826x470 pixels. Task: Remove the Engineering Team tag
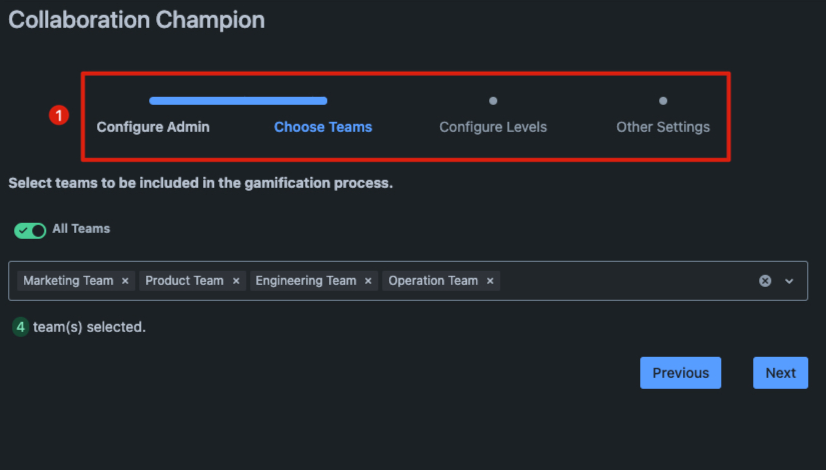(368, 281)
